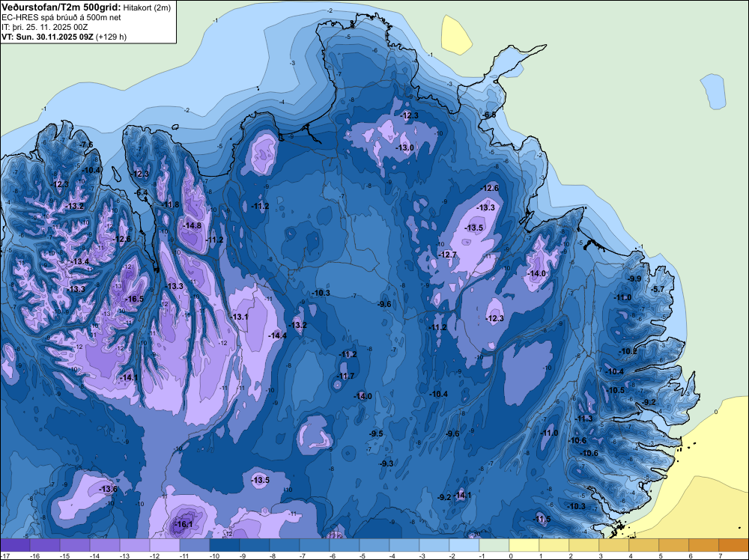Click the "-11.3" temperature value
This screenshot has height=560, width=749.
(583, 419)
